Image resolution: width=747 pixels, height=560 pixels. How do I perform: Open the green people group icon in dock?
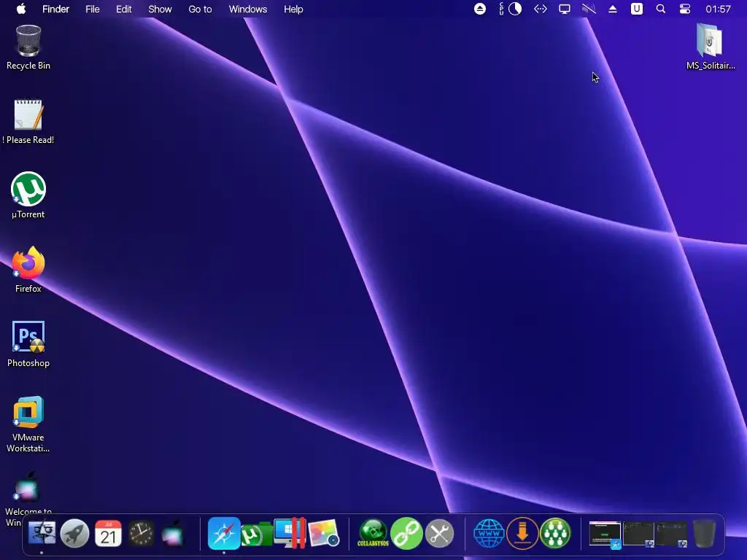coord(555,533)
